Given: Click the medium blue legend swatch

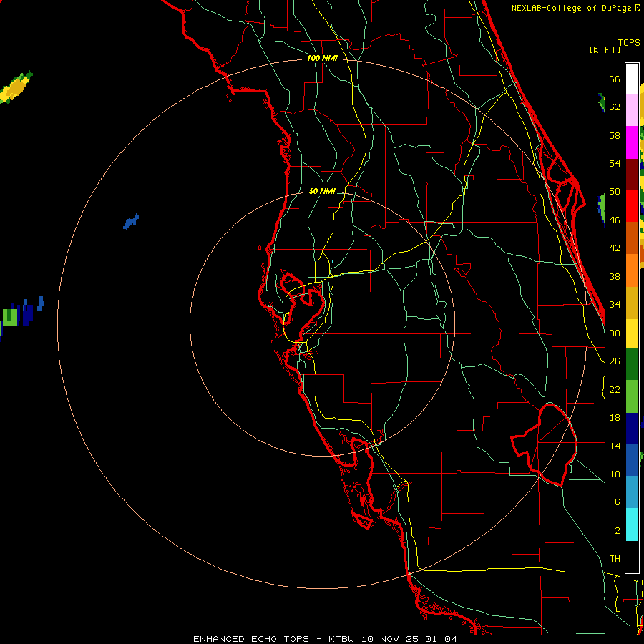Looking at the screenshot, I should (x=632, y=460).
